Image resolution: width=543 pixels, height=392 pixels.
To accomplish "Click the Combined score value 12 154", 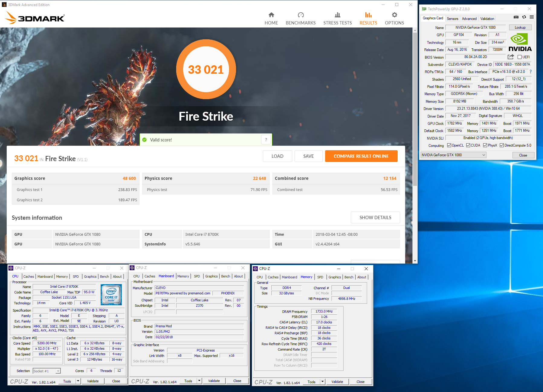I will pyautogui.click(x=390, y=178).
